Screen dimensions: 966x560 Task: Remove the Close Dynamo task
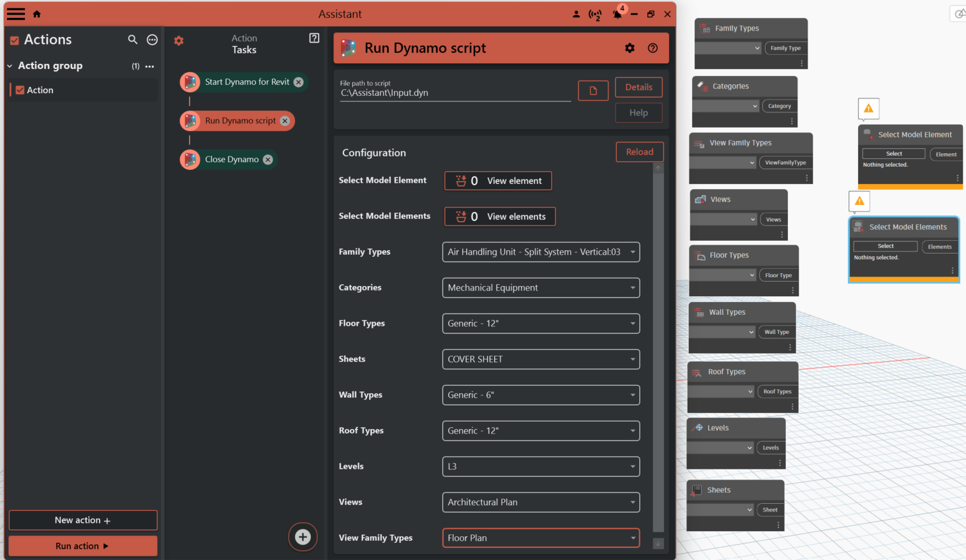pos(268,160)
